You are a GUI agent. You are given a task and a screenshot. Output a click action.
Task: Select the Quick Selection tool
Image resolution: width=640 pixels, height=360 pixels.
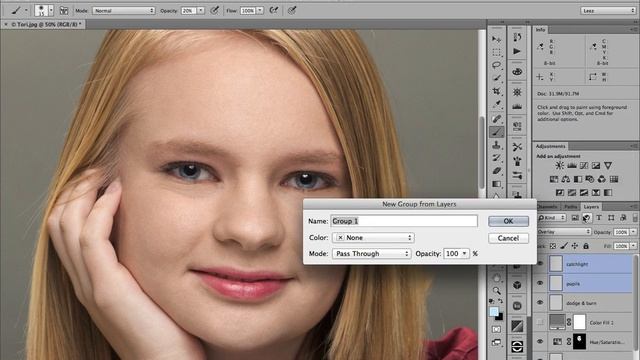[496, 78]
